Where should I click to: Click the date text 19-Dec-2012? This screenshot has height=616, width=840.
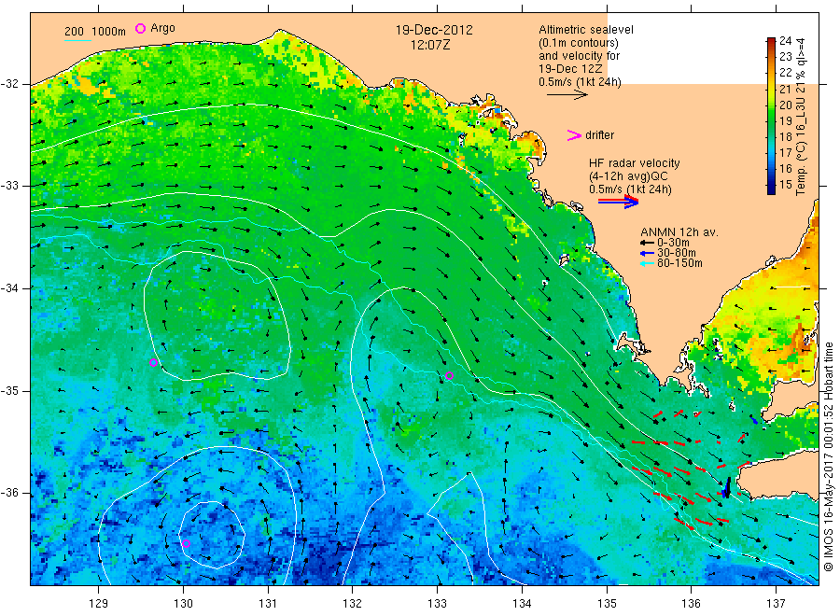[x=434, y=30]
